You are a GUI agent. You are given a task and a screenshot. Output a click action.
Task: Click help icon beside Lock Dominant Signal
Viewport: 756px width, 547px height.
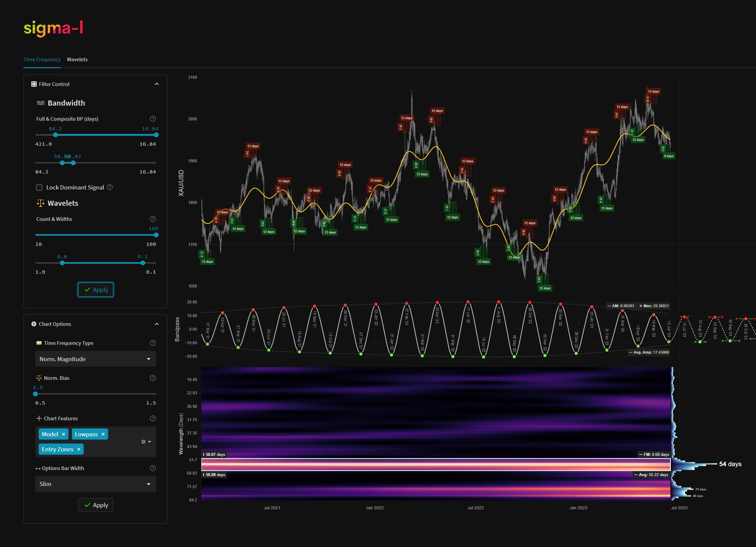(x=110, y=187)
